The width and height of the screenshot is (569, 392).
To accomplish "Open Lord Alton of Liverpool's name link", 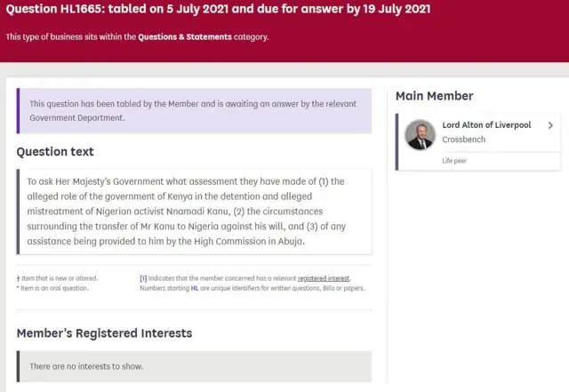I will point(486,125).
